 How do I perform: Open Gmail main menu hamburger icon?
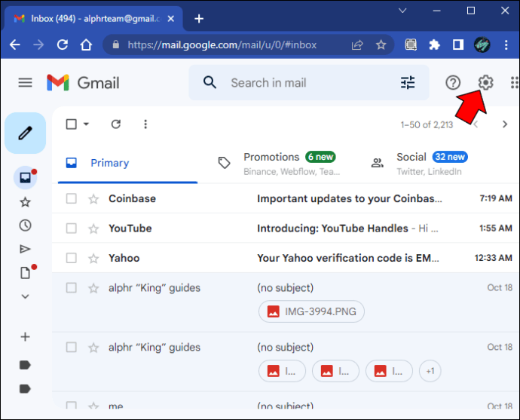25,83
